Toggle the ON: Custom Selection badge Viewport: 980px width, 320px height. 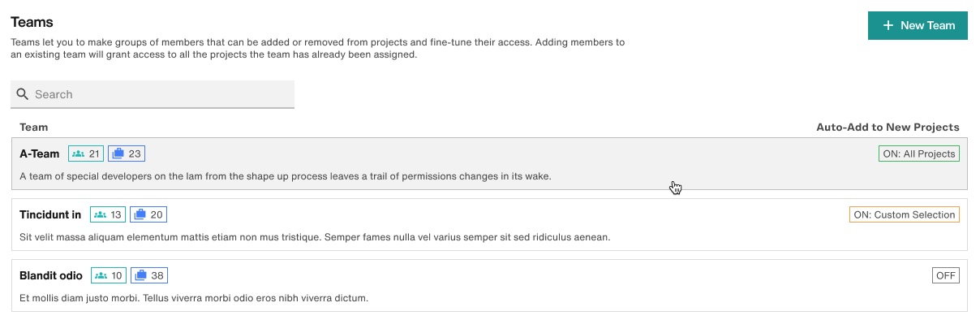(x=905, y=214)
